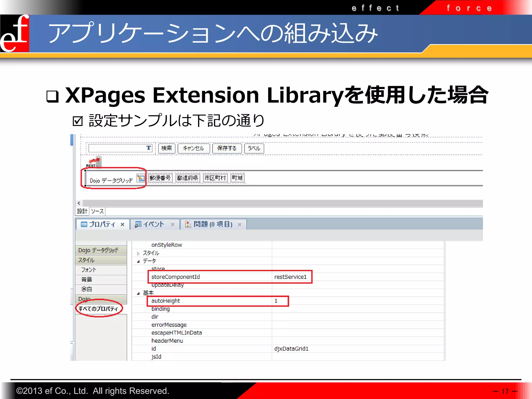This screenshot has width=532, height=399.
Task: Close the イベント tab
Action: 172,224
